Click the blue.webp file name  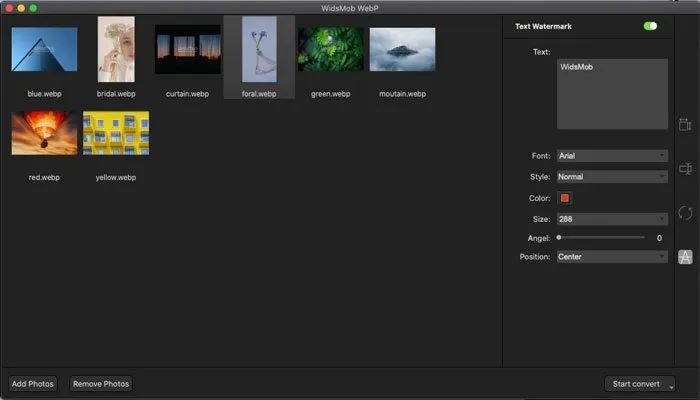click(x=44, y=94)
